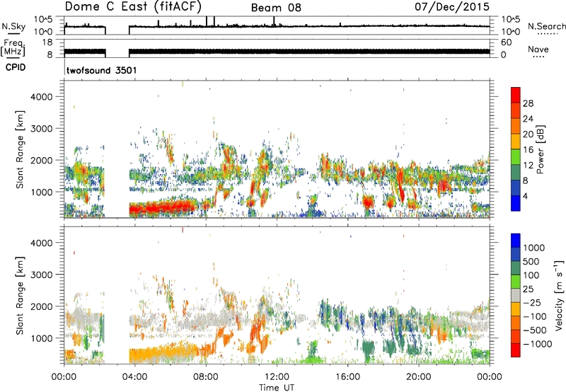Click the '12:00' time axis tick label
Viewport: 566px width, 392px height.
(x=277, y=377)
